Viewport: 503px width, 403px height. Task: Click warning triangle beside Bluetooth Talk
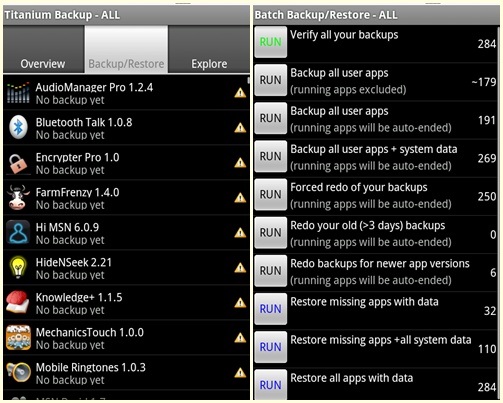pos(240,128)
